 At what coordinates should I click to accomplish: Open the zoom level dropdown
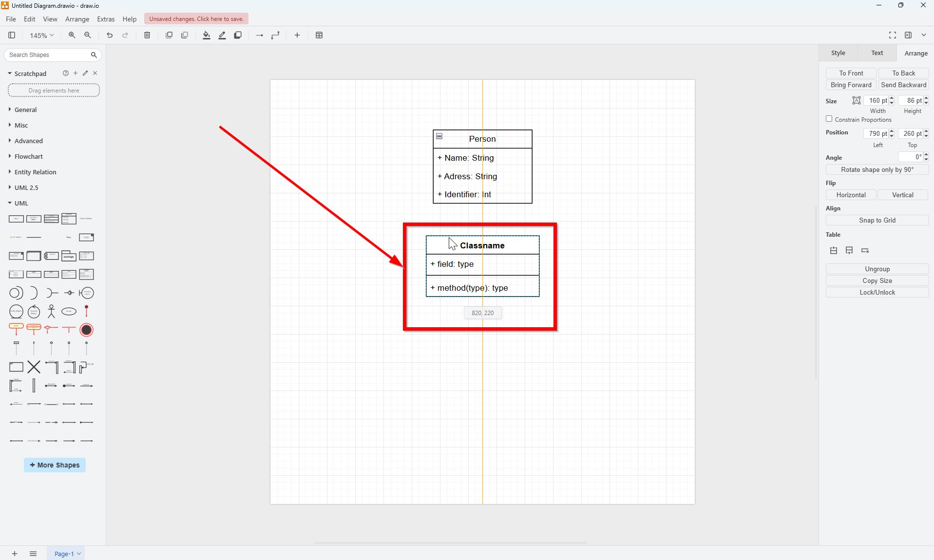41,35
